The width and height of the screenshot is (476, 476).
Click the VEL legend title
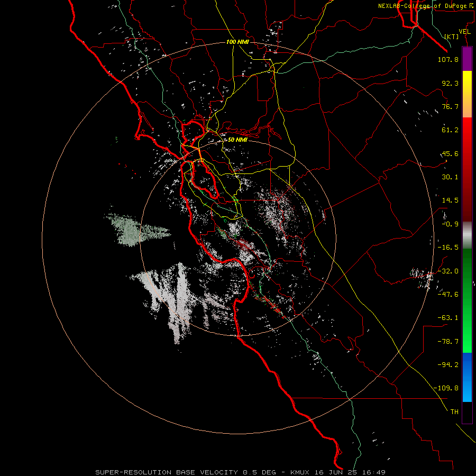click(x=464, y=32)
